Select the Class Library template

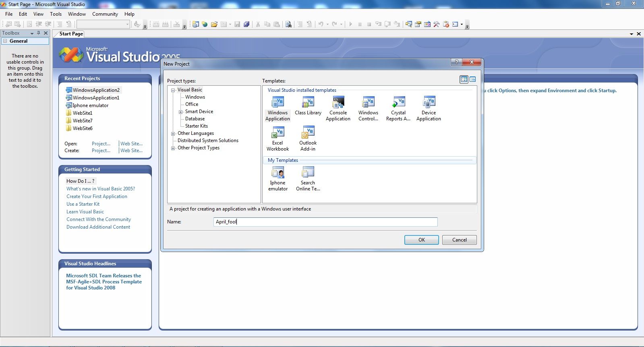click(x=308, y=106)
